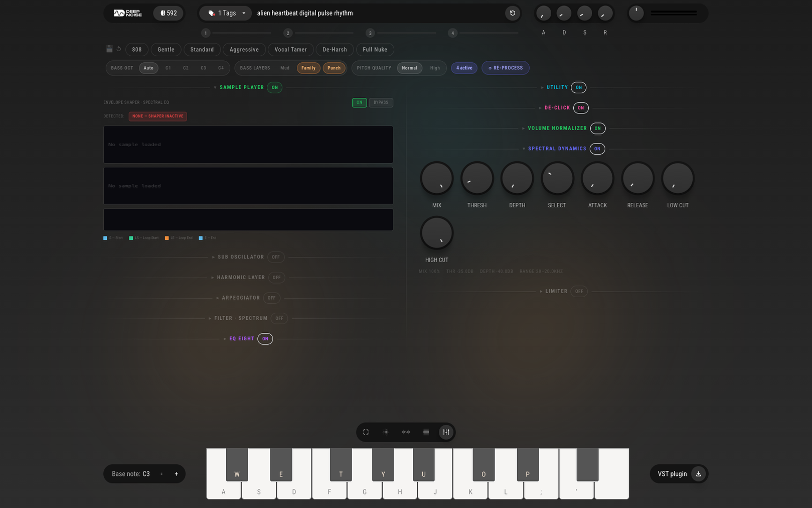Click the Attack (A) envelope knob
This screenshot has width=812, height=508.
pos(543,14)
